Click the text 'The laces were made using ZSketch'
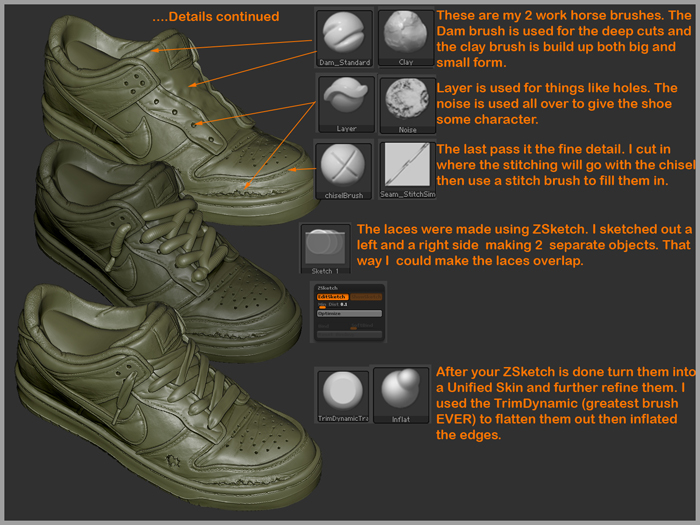This screenshot has height=525, width=700. (x=472, y=229)
